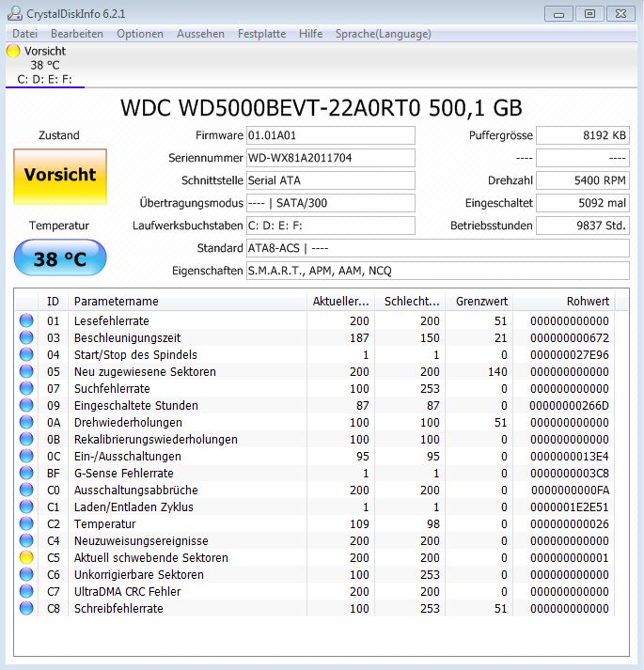Click the Eingeschaltet field 5092 mal
Image resolution: width=644 pixels, height=670 pixels.
[x=583, y=203]
